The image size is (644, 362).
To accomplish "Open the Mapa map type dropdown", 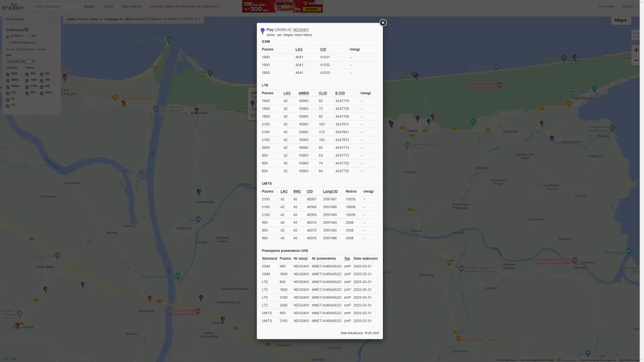I will pos(622,20).
